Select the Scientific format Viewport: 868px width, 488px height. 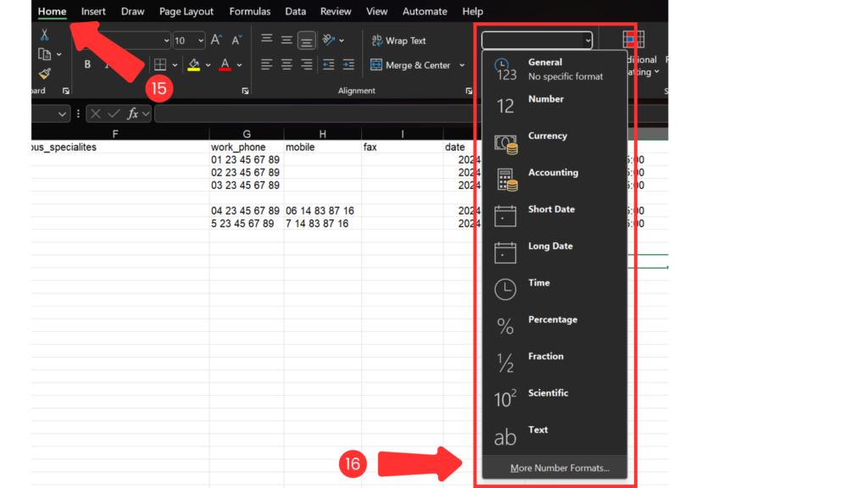(554, 400)
